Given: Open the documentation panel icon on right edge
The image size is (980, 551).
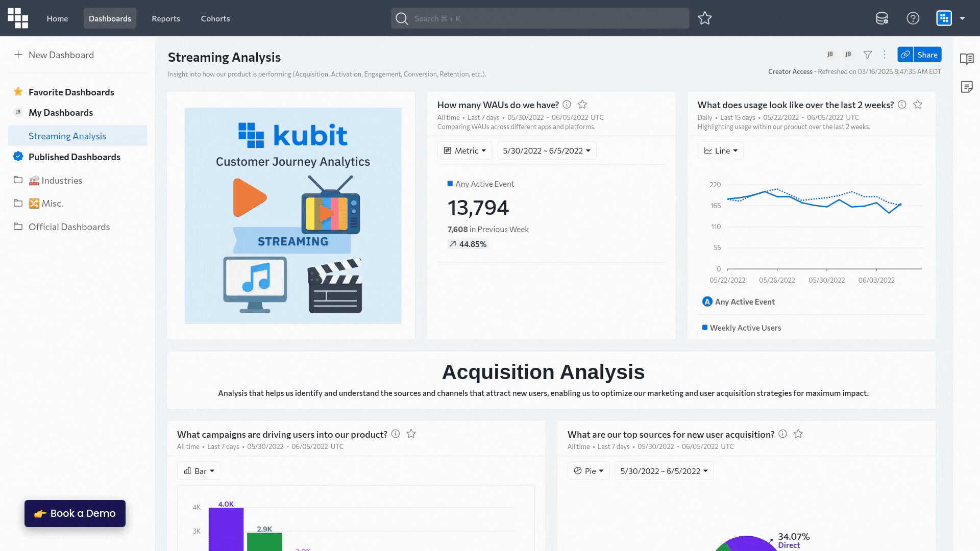Looking at the screenshot, I should (967, 59).
